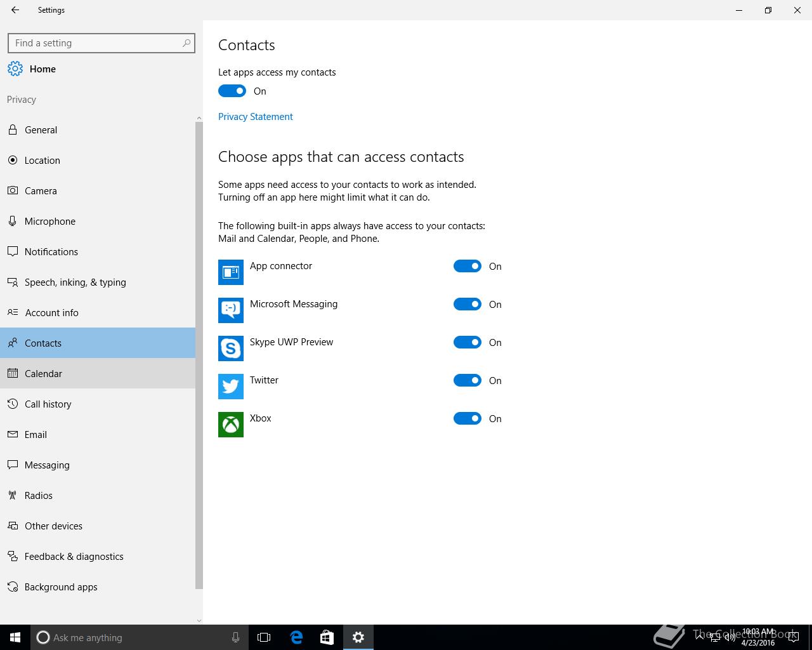Click the Microsoft Messaging app icon
Viewport: 812px width, 650px height.
(x=231, y=310)
